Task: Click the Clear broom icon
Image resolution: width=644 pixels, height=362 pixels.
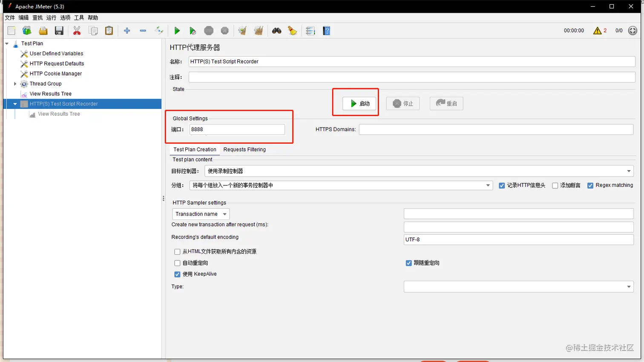Action: pyautogui.click(x=242, y=31)
